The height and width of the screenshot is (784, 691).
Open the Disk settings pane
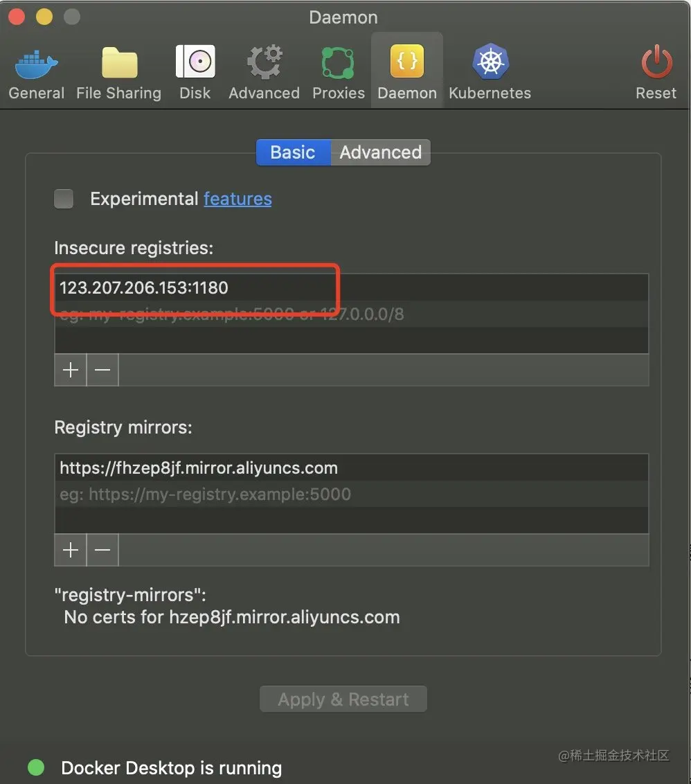pyautogui.click(x=195, y=73)
